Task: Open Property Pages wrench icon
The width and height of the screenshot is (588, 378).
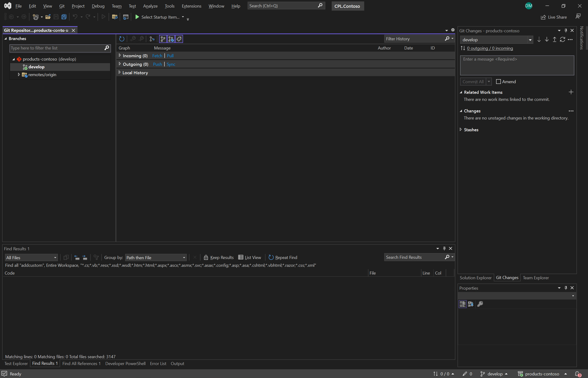Action: coord(480,304)
